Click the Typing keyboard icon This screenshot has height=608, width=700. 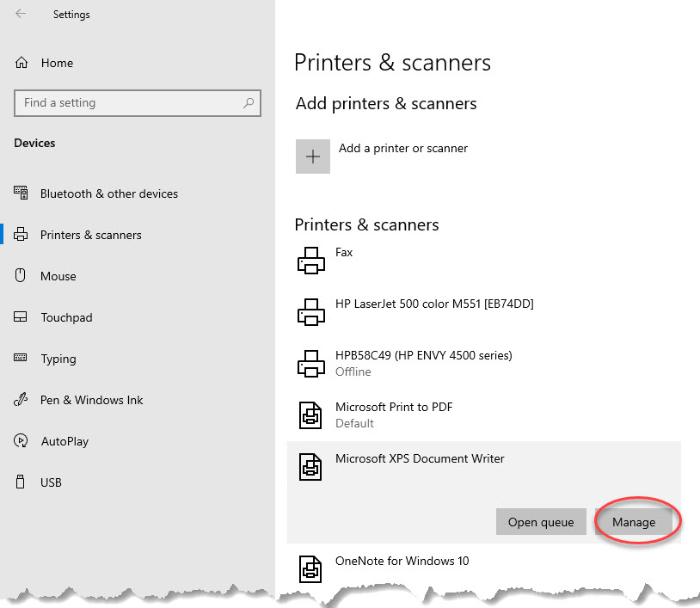[x=21, y=358]
